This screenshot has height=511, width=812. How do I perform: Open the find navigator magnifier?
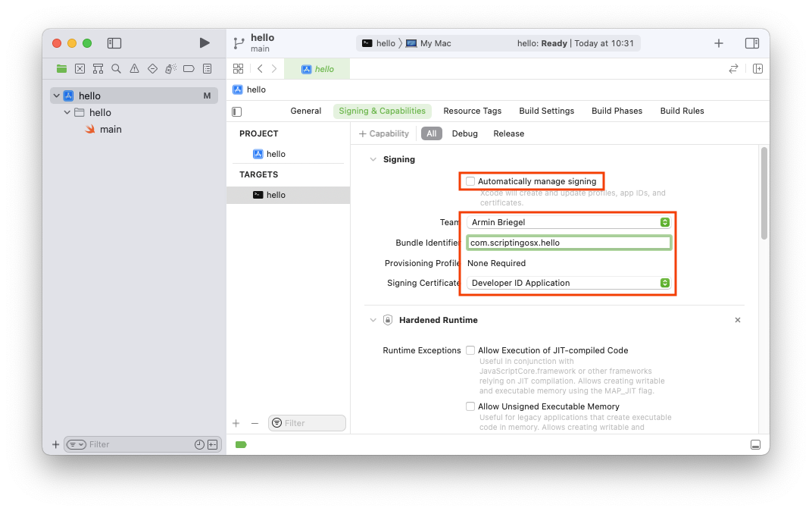(x=116, y=68)
